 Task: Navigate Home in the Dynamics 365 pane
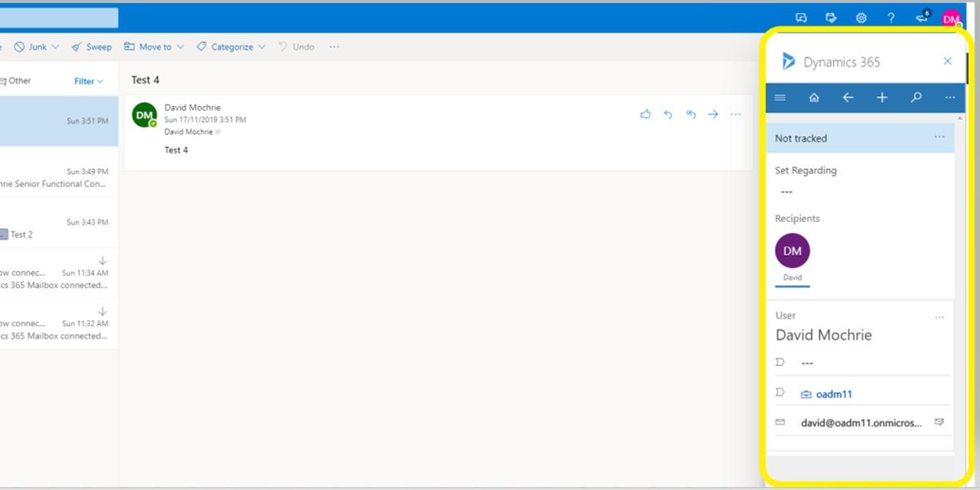click(813, 96)
